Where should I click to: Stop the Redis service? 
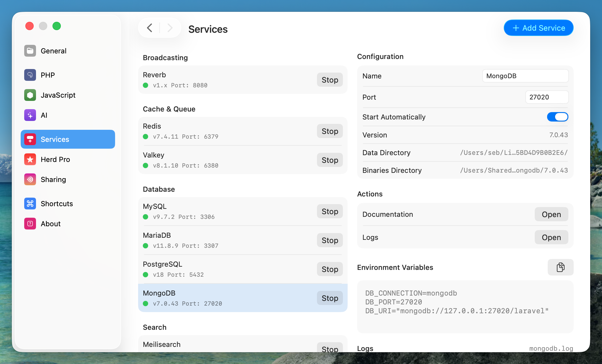tap(330, 131)
